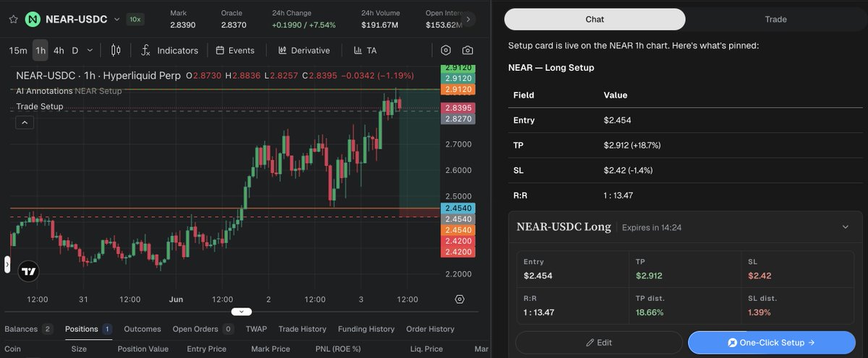This screenshot has height=358, width=868.
Task: Open the Funding History tab
Action: point(366,329)
